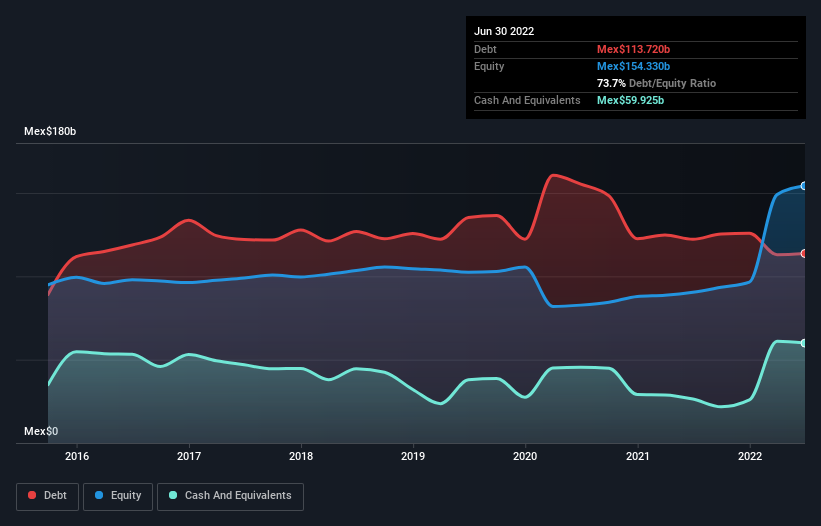Click the 2017 x-axis label
The height and width of the screenshot is (526, 821).
[x=189, y=456]
